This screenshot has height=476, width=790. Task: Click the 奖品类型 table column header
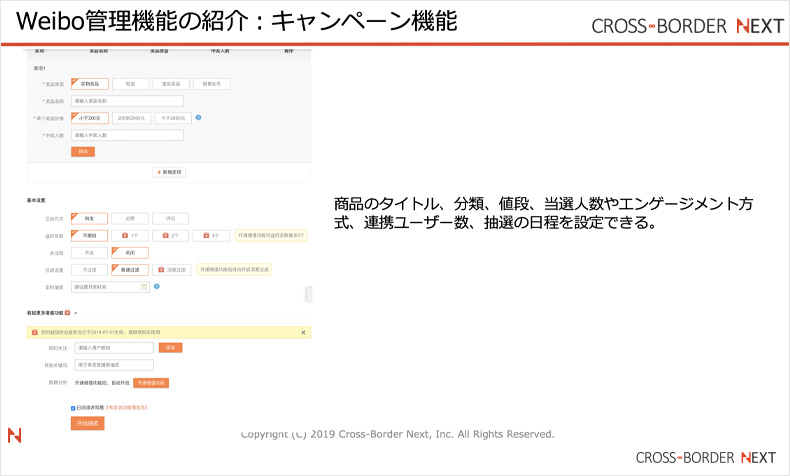(x=159, y=51)
